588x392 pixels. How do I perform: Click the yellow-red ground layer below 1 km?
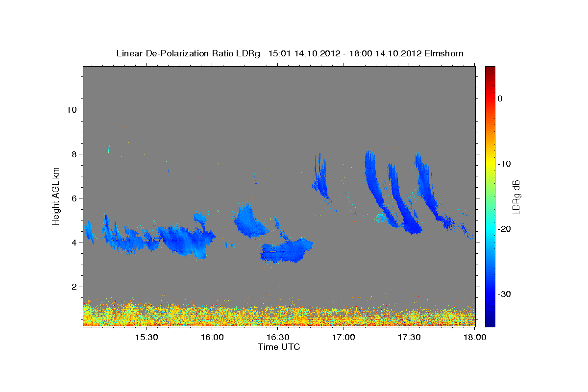[x=279, y=315]
